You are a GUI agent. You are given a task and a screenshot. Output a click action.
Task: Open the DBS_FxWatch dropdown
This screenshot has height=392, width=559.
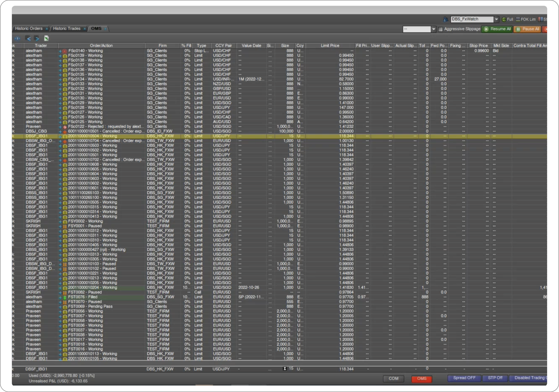tap(496, 19)
